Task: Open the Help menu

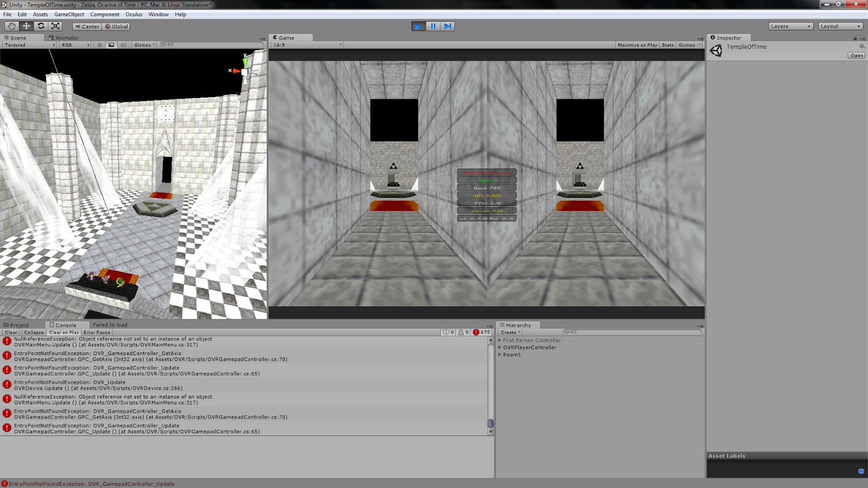Action: tap(181, 15)
